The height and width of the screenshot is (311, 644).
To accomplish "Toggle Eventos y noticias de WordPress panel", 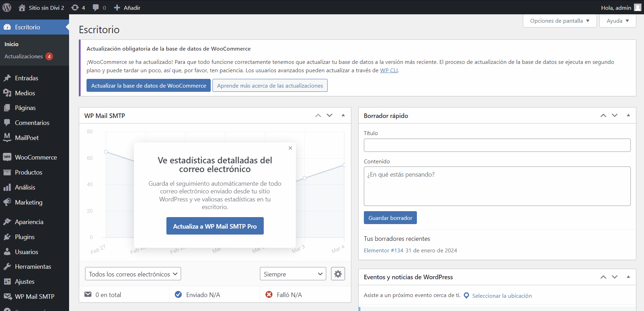I will pyautogui.click(x=628, y=277).
